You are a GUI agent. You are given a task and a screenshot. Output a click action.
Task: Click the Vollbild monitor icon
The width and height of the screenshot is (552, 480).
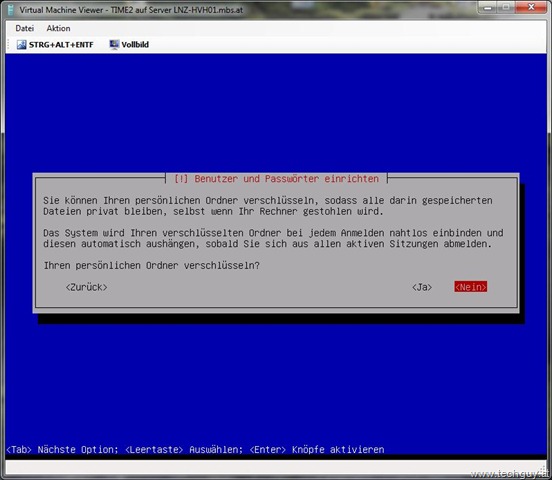(114, 45)
